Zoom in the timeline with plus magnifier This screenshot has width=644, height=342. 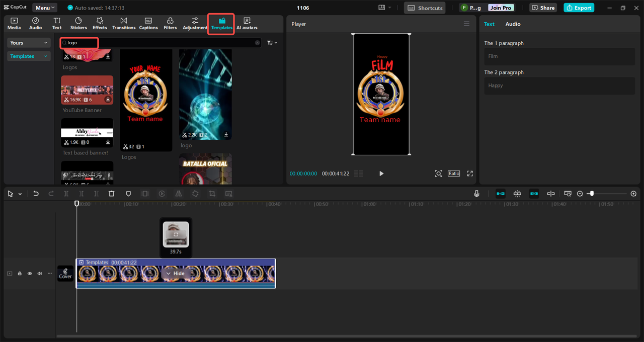633,194
